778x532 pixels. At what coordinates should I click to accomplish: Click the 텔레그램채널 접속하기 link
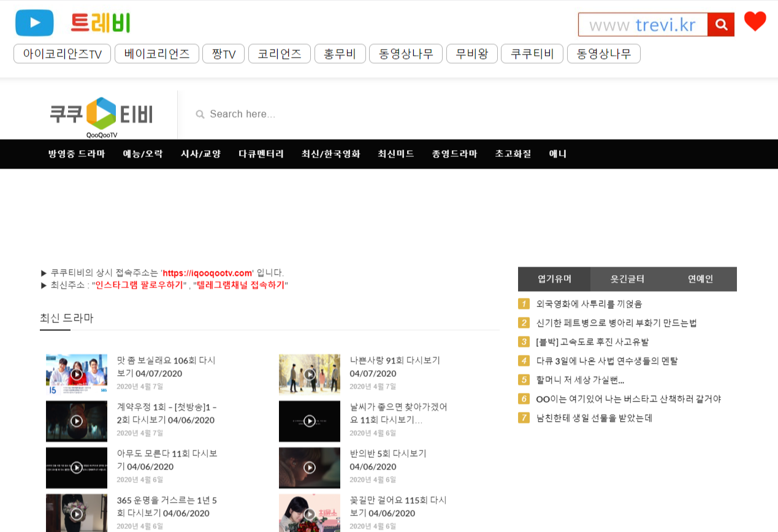[241, 285]
